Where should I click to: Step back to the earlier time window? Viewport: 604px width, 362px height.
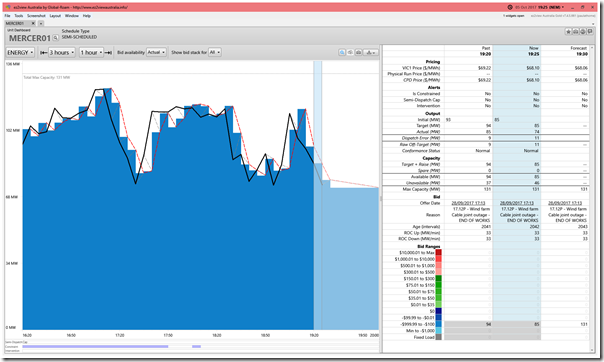44,52
